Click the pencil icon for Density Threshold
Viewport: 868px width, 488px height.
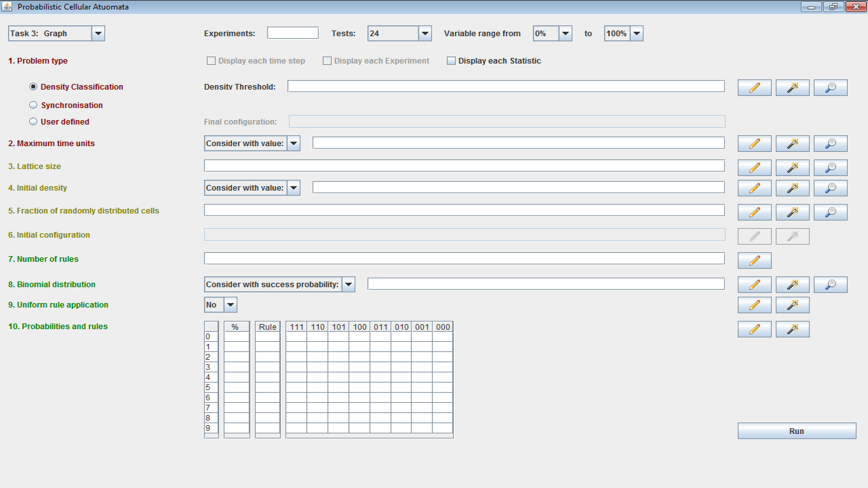(754, 88)
